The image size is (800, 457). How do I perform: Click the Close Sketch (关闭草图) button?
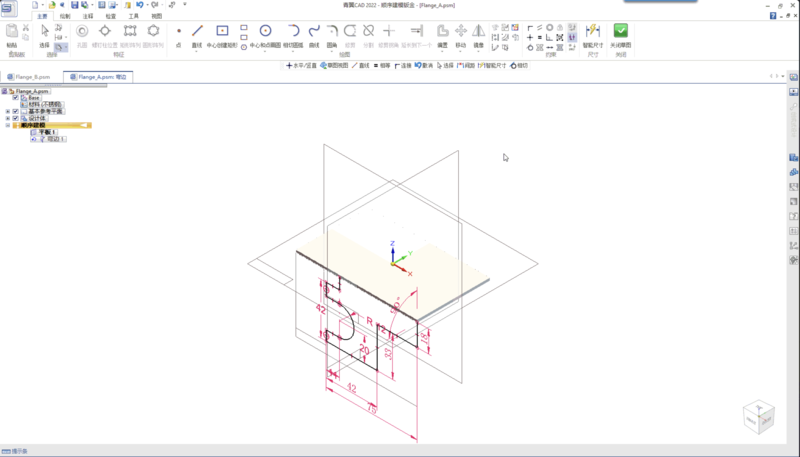coord(621,35)
